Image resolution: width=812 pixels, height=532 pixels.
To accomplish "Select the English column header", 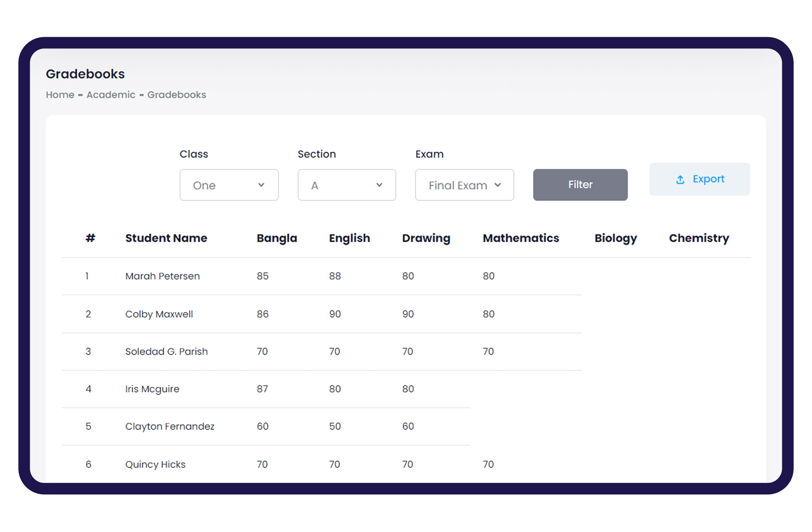I will pos(349,238).
